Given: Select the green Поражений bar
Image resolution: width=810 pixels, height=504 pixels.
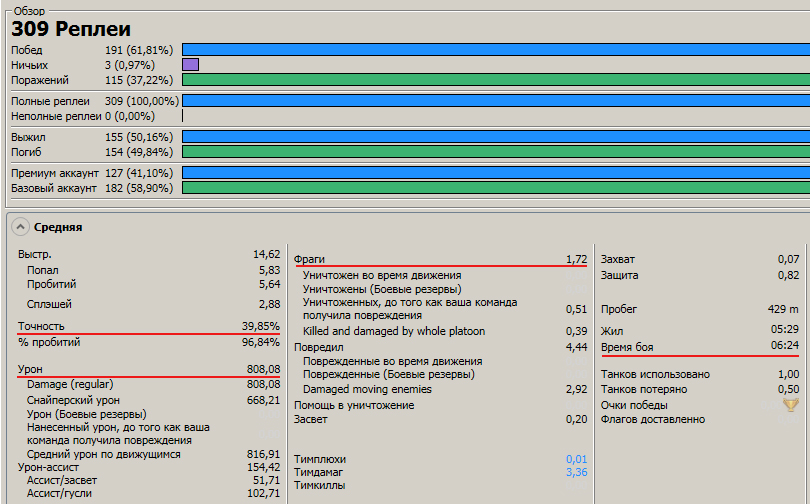Looking at the screenshot, I should [x=496, y=80].
